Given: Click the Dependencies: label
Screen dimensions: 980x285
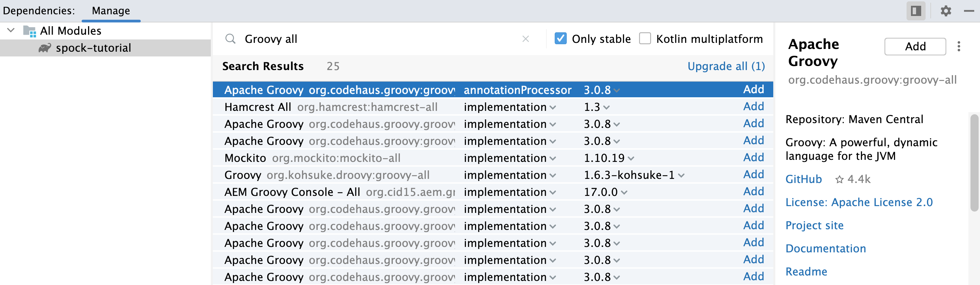Looking at the screenshot, I should point(39,11).
